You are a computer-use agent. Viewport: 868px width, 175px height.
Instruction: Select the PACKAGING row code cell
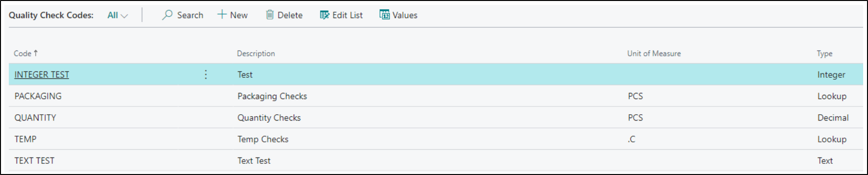(38, 96)
